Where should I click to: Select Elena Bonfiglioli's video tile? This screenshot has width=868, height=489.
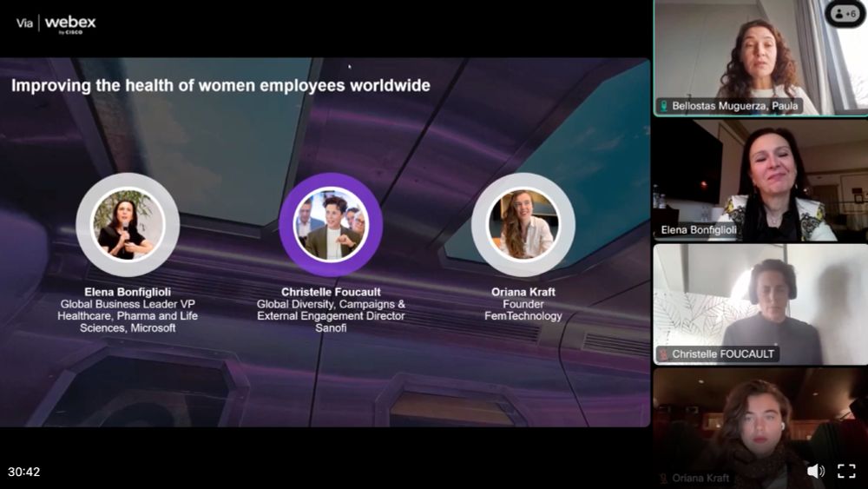[x=760, y=180]
